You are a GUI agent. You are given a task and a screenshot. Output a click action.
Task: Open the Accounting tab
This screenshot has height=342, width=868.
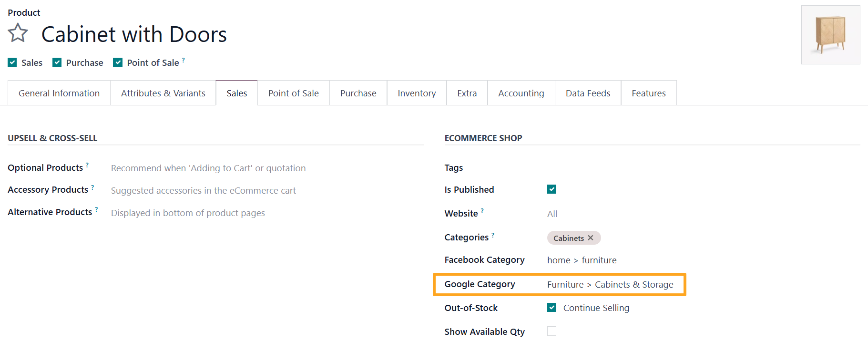point(521,93)
